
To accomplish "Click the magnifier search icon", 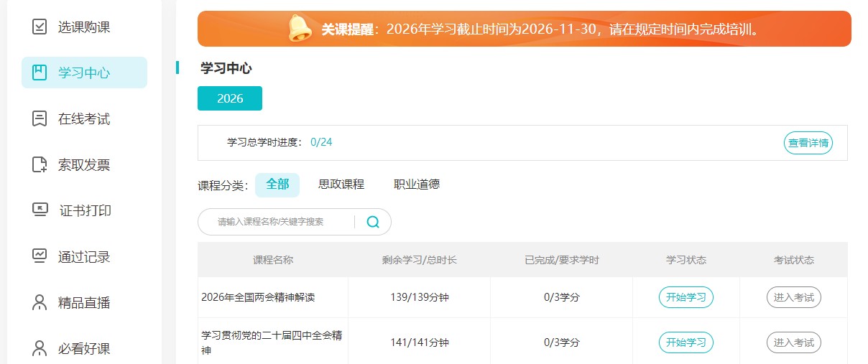I will point(373,222).
